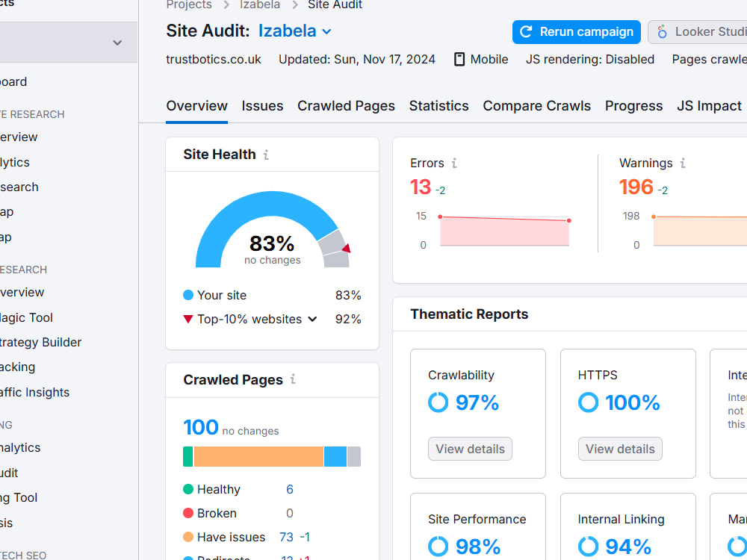Click the green segment of crawled pages bar
Screen dimensions: 747x560
click(188, 457)
